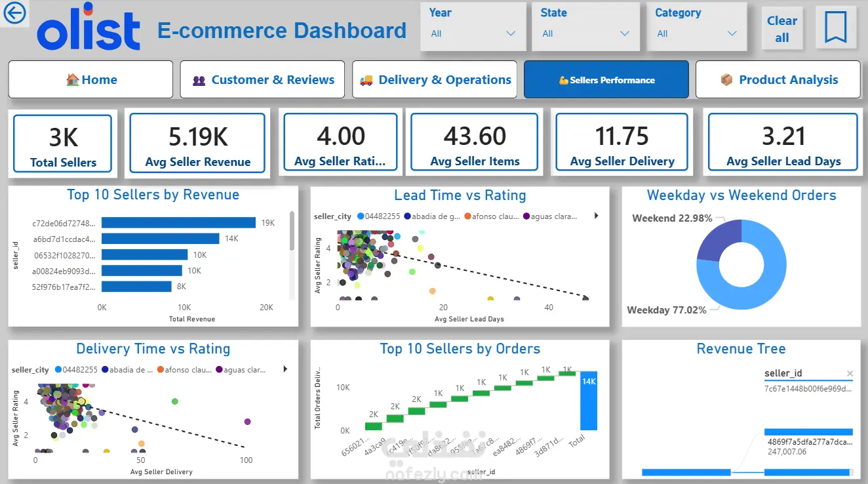Viewport: 868px width, 484px height.
Task: Click the bookmark icon
Action: (835, 28)
